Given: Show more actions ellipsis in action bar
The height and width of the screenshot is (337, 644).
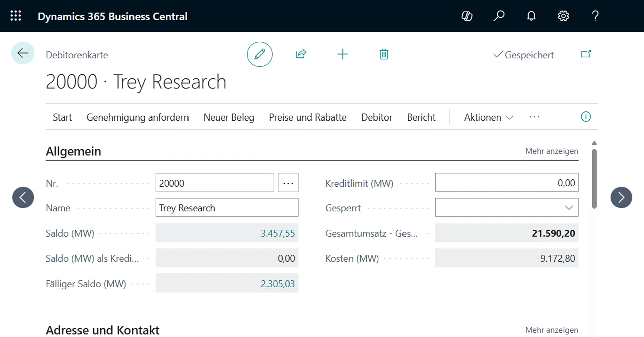Looking at the screenshot, I should [x=534, y=117].
